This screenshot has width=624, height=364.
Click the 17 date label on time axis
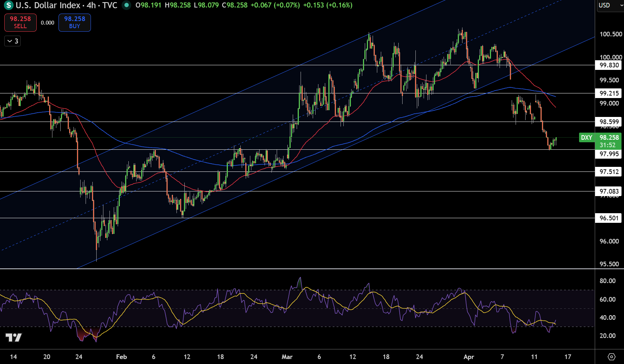tap(568, 357)
